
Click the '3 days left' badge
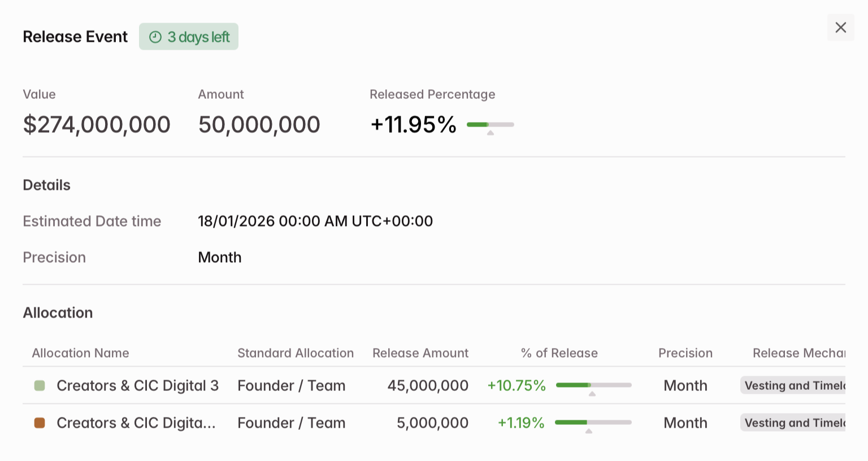point(189,37)
